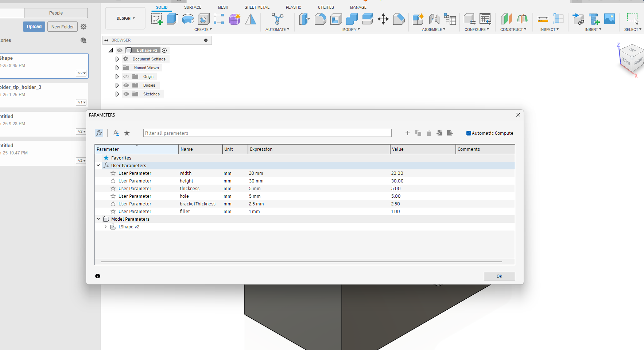Open the DESIGN workspace dropdown
The image size is (644, 350).
pyautogui.click(x=125, y=18)
